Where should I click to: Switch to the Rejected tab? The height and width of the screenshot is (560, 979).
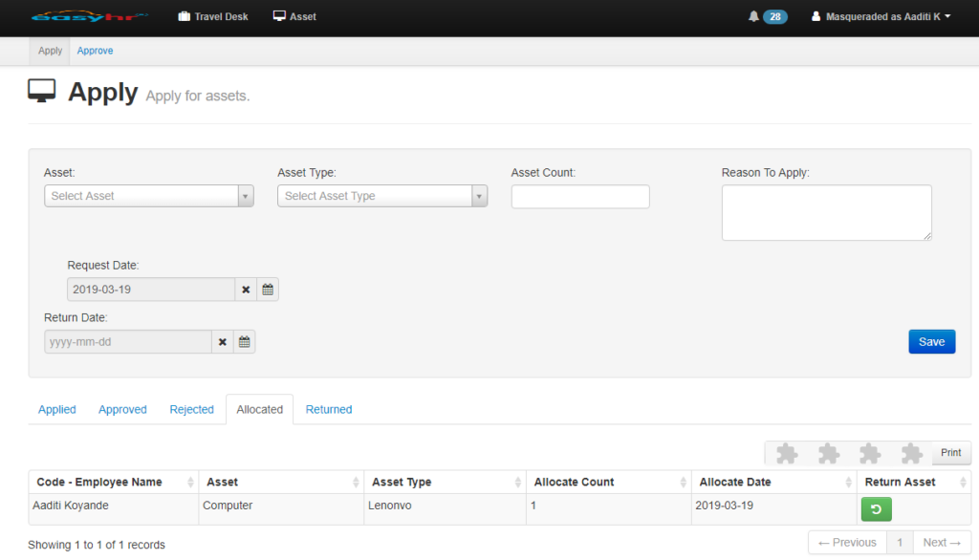(x=191, y=409)
